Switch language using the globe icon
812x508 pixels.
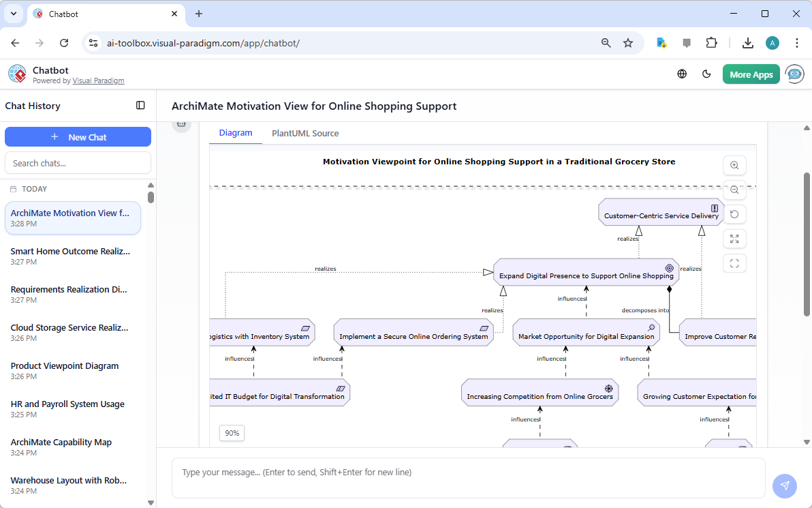682,74
